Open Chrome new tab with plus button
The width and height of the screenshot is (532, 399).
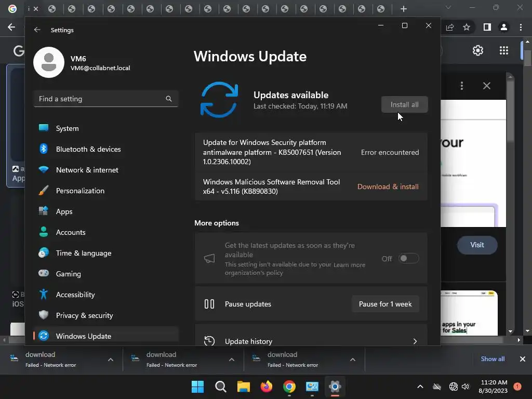tap(403, 9)
